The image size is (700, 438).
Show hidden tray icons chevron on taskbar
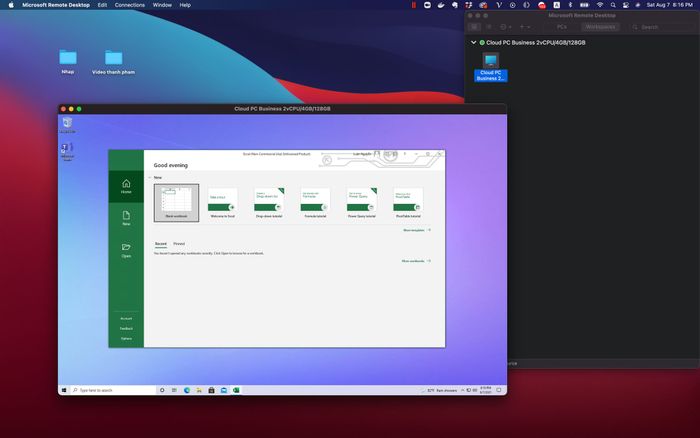click(462, 390)
